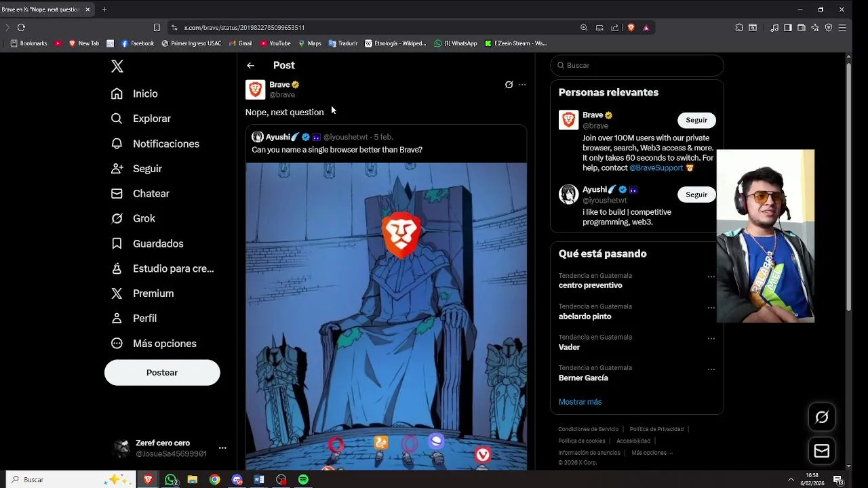The height and width of the screenshot is (488, 868).
Task: Click the Postear button
Action: [x=162, y=373]
